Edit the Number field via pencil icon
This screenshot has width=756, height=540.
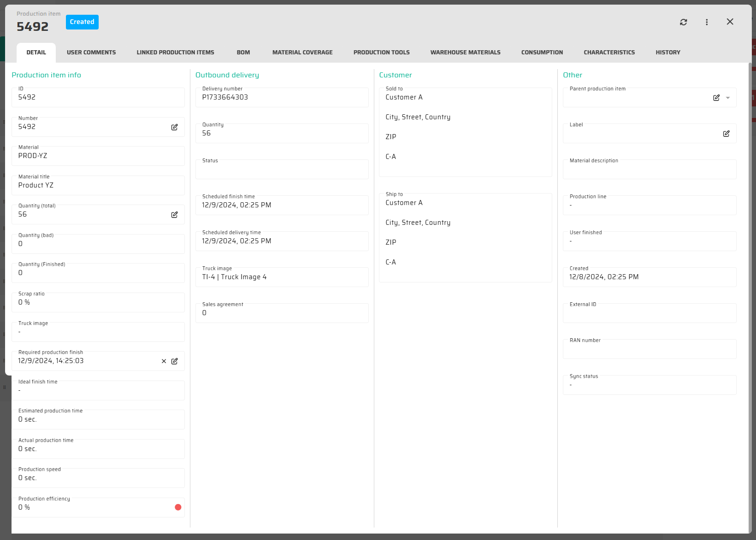174,127
